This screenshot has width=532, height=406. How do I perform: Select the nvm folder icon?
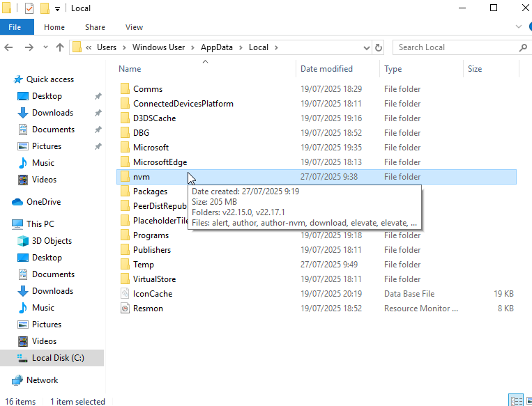125,177
